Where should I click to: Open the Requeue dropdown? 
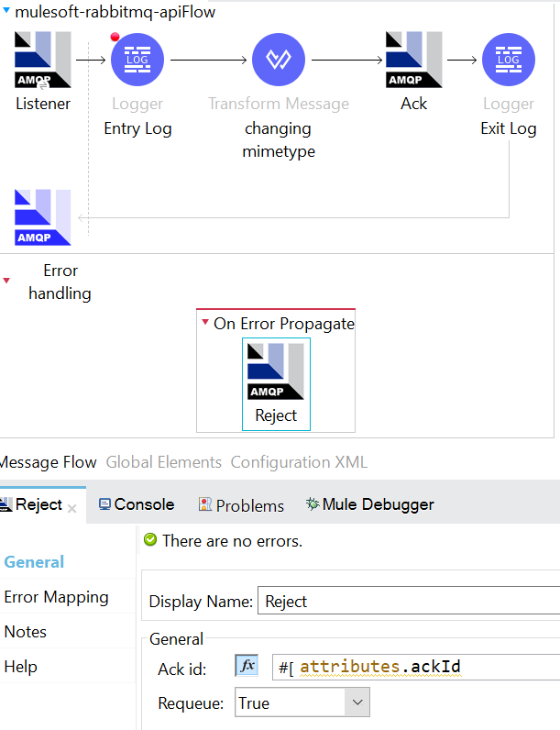pyautogui.click(x=357, y=703)
